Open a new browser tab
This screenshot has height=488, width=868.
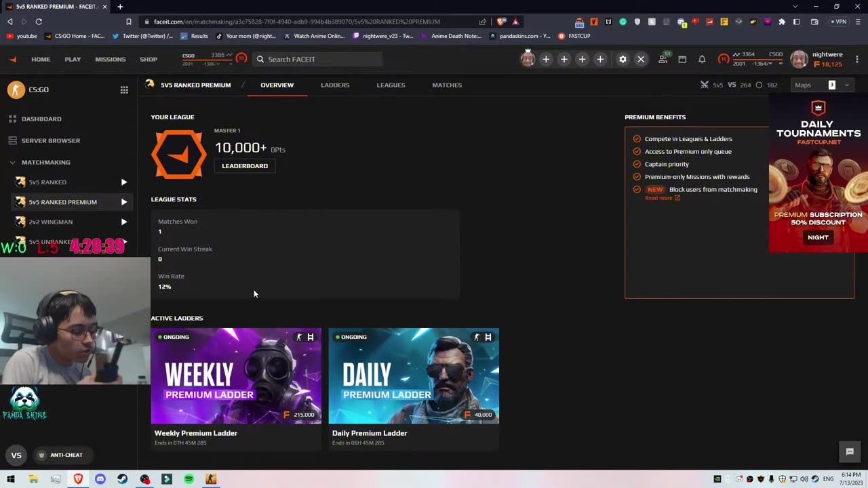(x=120, y=7)
